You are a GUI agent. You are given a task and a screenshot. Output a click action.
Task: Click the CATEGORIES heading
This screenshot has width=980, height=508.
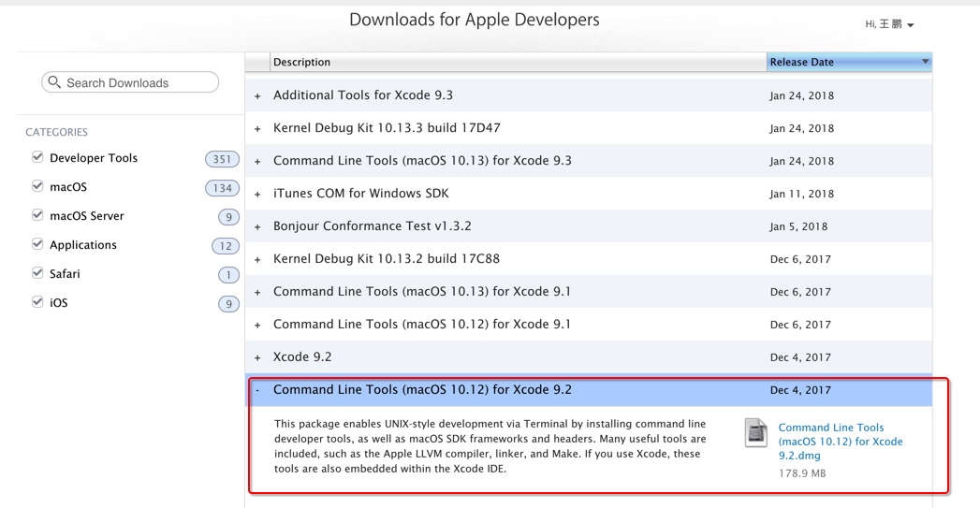tap(56, 132)
